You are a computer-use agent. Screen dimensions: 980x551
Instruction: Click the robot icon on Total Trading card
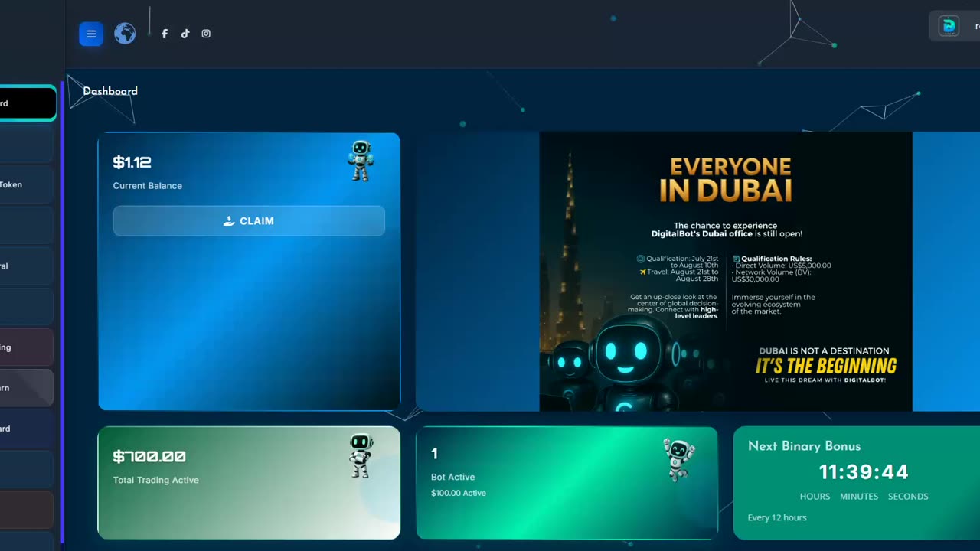point(361,455)
